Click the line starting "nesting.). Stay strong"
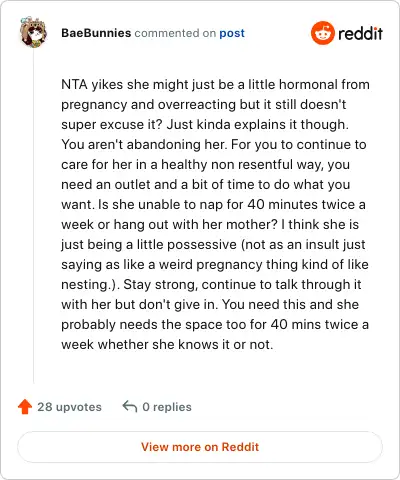 click(211, 284)
